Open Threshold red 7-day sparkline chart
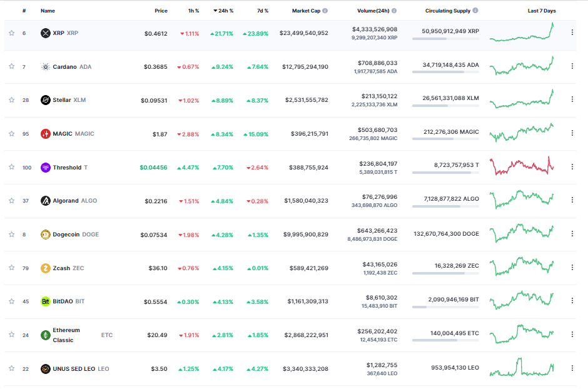Image resolution: width=588 pixels, height=389 pixels. pos(522,166)
